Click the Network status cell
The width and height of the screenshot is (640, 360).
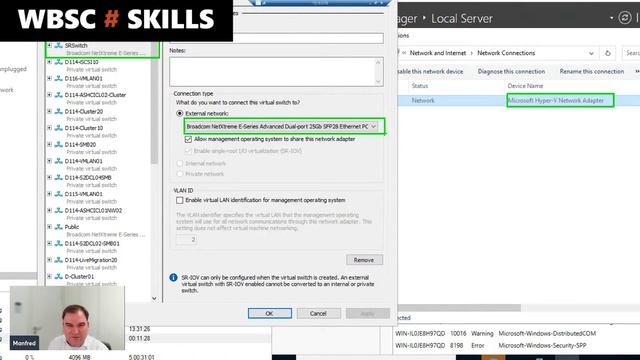coord(423,100)
